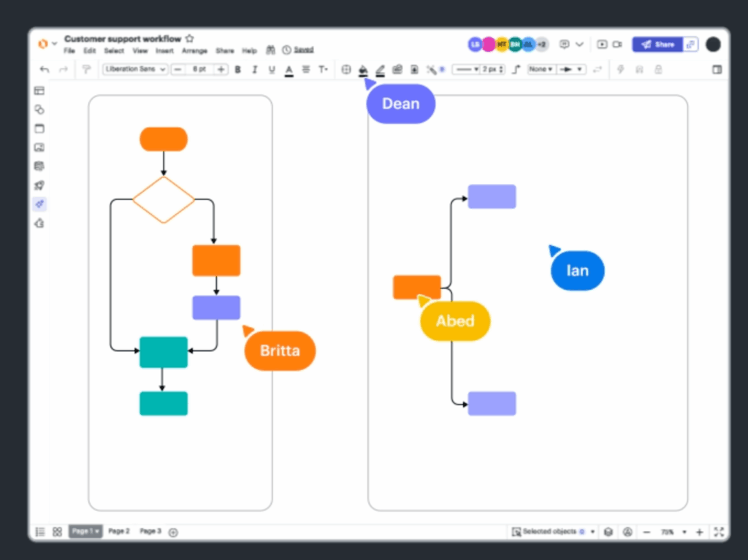Screen dimensions: 748x560
Task: Open the shapes panel in the sidebar
Action: [39, 109]
